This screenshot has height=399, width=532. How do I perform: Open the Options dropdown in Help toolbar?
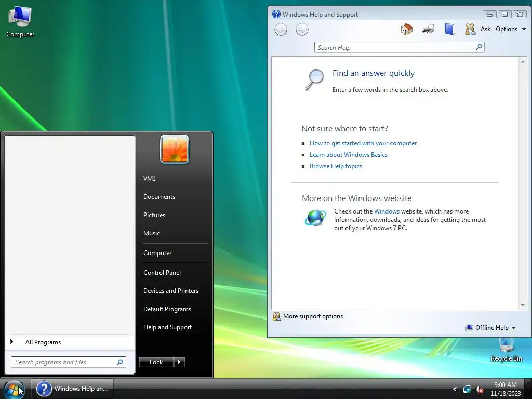click(510, 29)
